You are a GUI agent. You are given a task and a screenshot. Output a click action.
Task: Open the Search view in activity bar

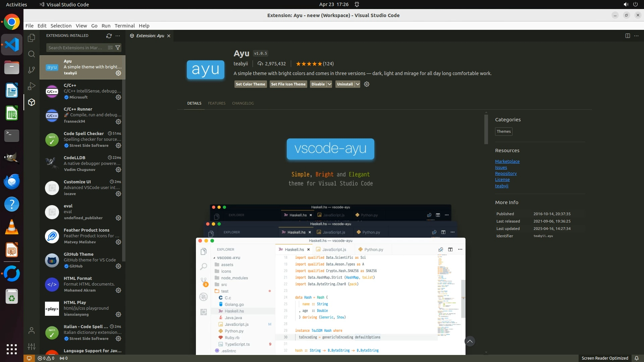[x=32, y=54]
